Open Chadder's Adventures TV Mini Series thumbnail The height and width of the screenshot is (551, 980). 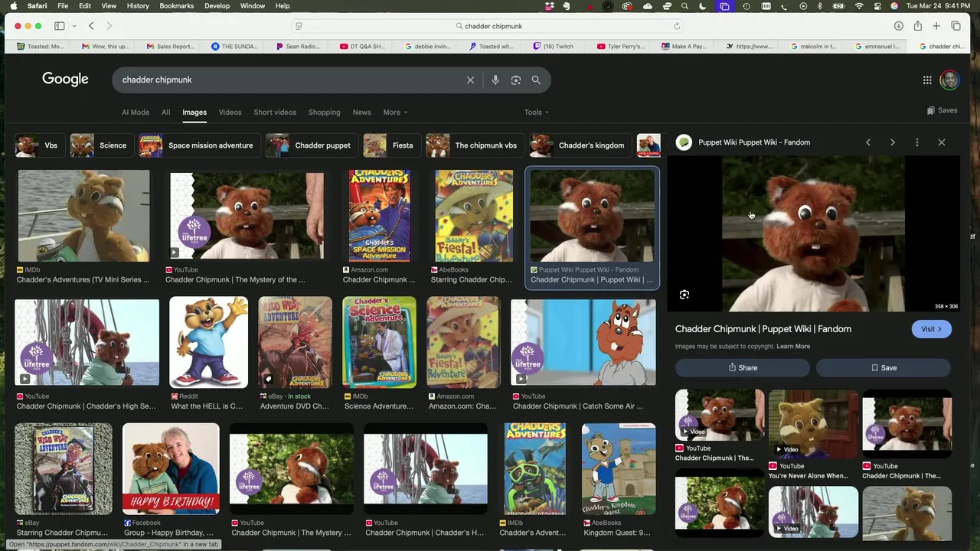(83, 216)
